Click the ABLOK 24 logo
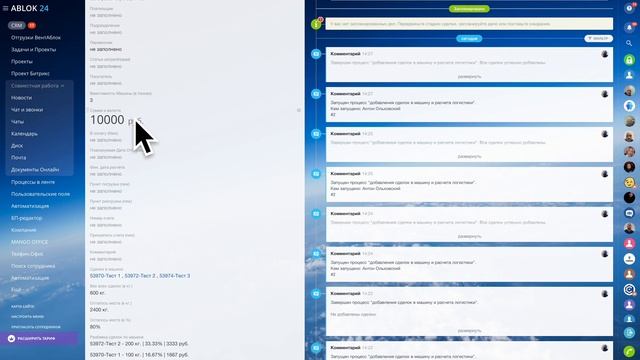This screenshot has height=360, width=640. coord(29,8)
